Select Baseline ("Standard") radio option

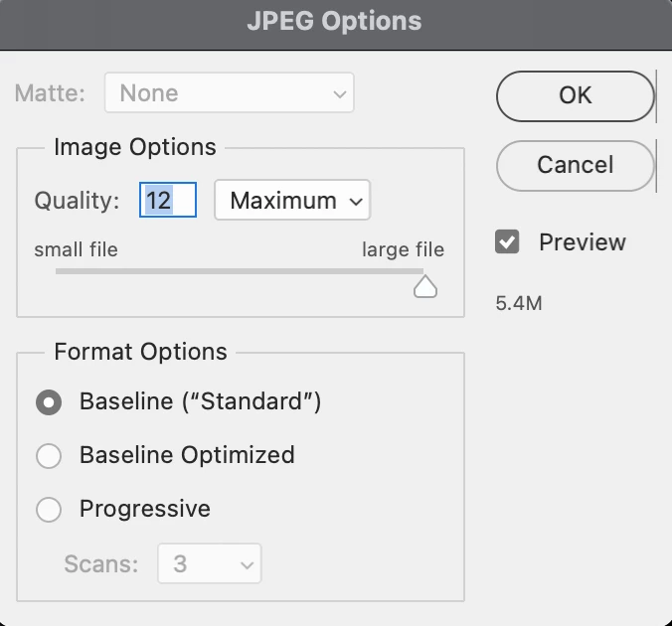(49, 402)
